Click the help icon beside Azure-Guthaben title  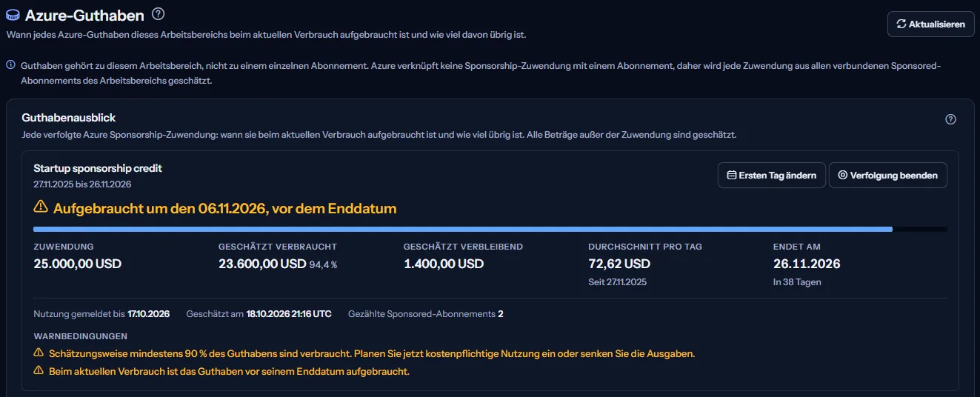pyautogui.click(x=158, y=14)
